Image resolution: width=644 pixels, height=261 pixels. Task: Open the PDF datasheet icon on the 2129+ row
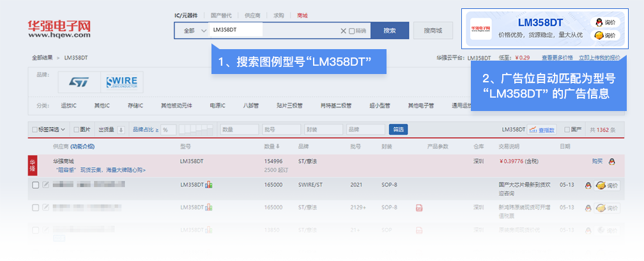(419, 207)
